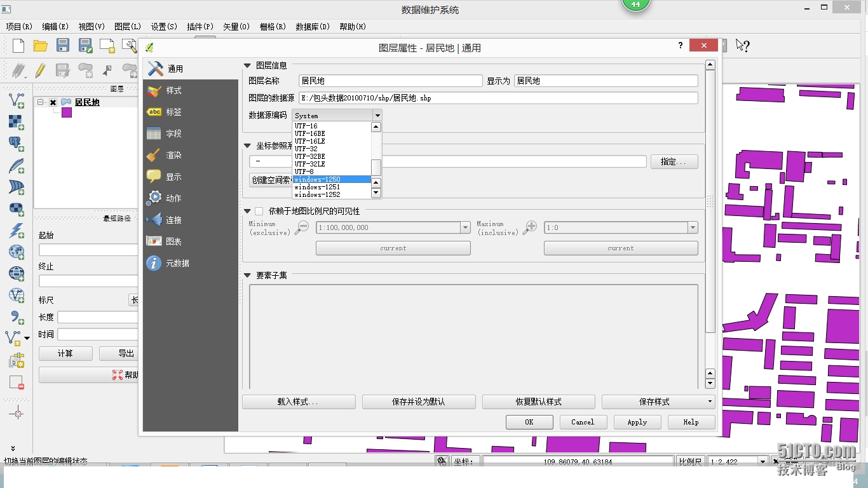The image size is (868, 488).
Task: Expand the more-toolbar-items chevron on left
Action: pyautogui.click(x=13, y=449)
